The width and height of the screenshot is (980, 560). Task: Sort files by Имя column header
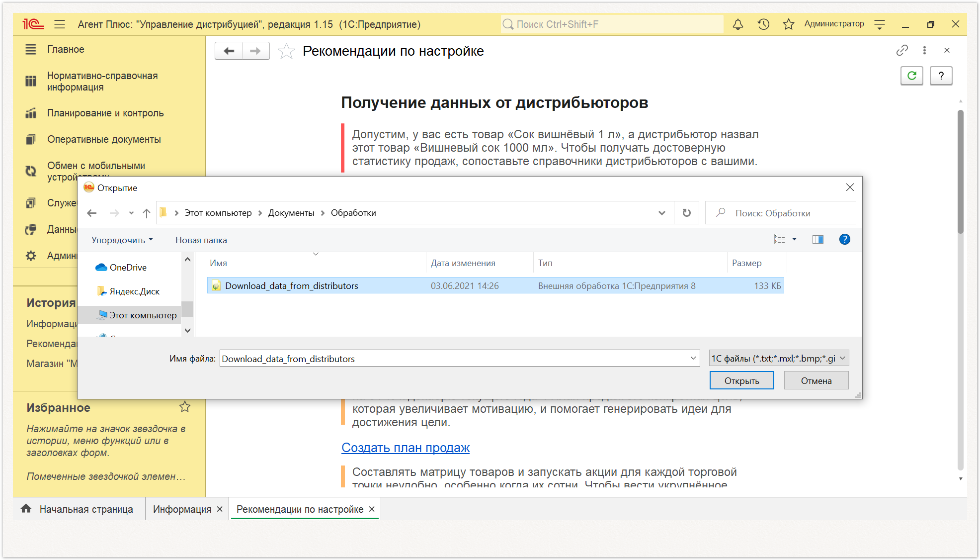(x=316, y=263)
